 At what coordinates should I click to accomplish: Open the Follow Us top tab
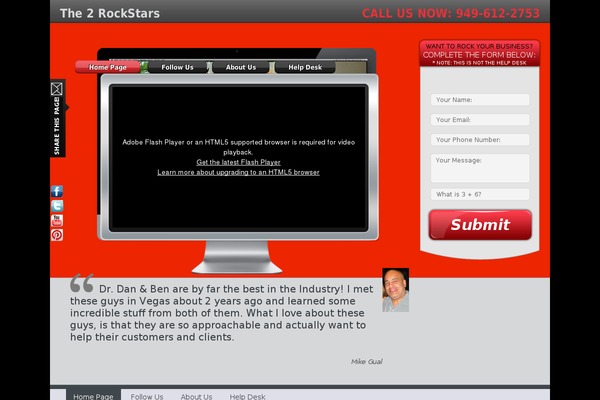pos(178,67)
